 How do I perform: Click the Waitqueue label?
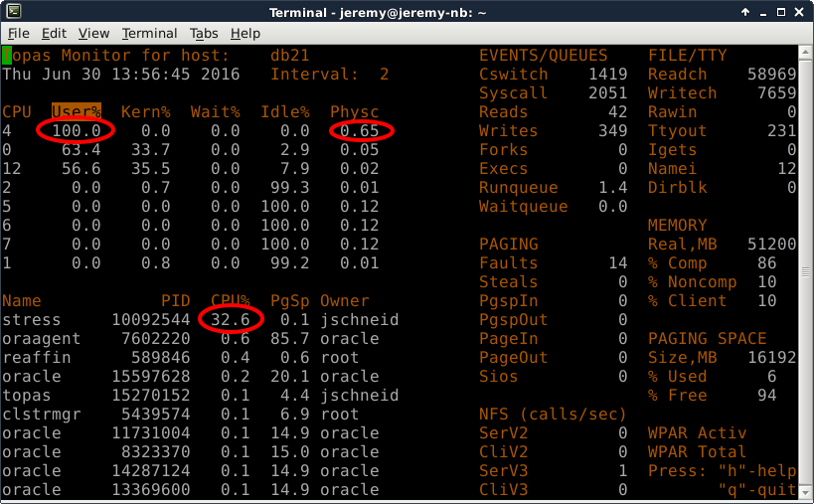[523, 207]
